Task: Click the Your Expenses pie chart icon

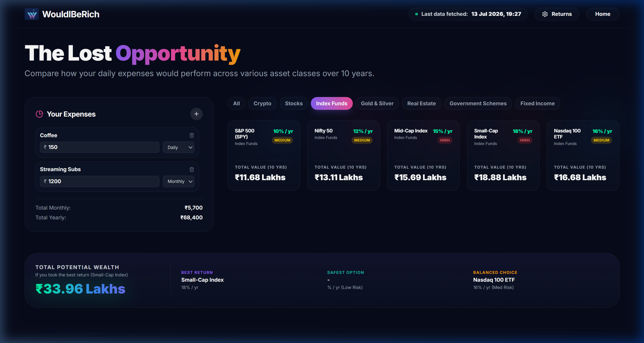Action: click(x=39, y=114)
